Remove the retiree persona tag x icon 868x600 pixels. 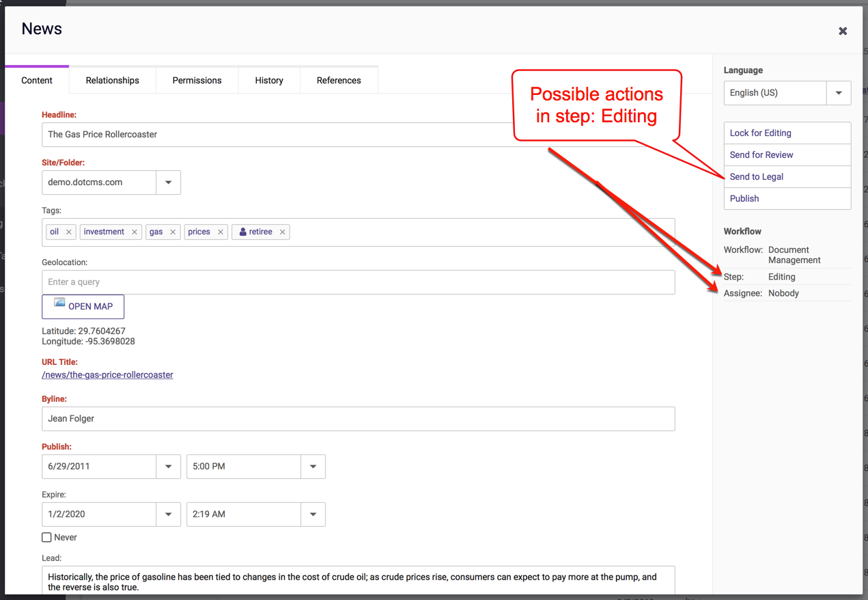(x=283, y=232)
